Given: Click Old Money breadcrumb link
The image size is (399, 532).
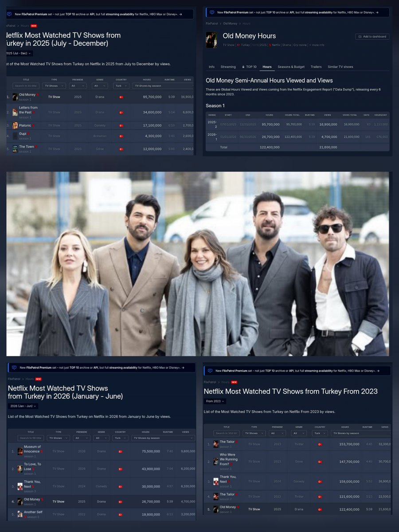Looking at the screenshot, I should (x=230, y=23).
